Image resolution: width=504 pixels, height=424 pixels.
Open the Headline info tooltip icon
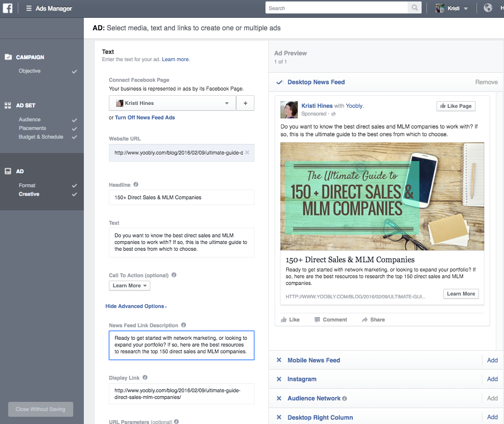point(136,184)
